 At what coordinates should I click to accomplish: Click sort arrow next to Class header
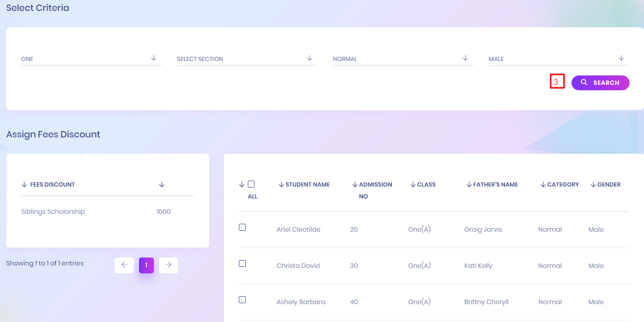tap(413, 185)
